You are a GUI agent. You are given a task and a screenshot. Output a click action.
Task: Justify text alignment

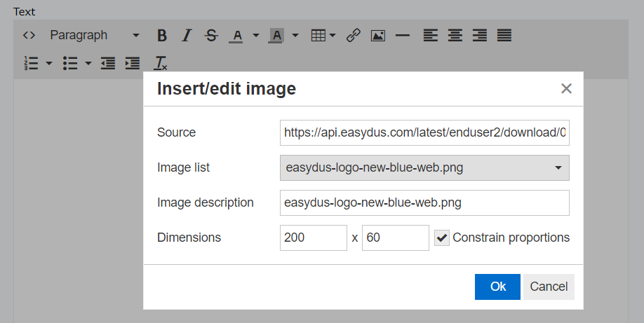504,36
